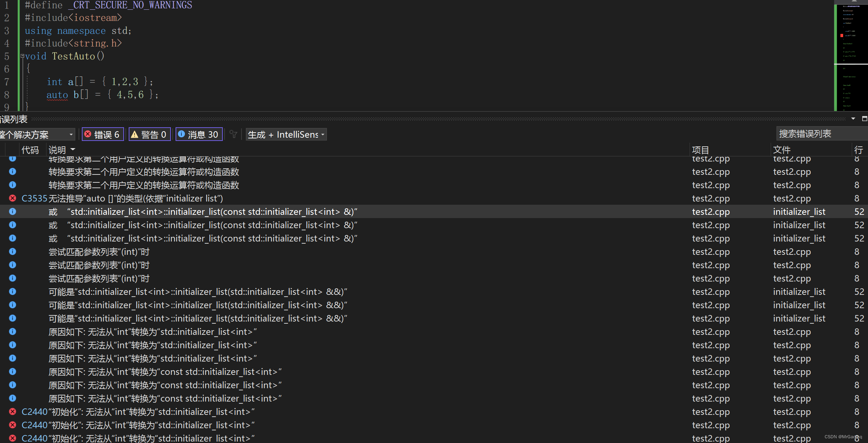Toggle the errors filter showing 6 errors
Screen dimensions: 868x443
click(103, 134)
